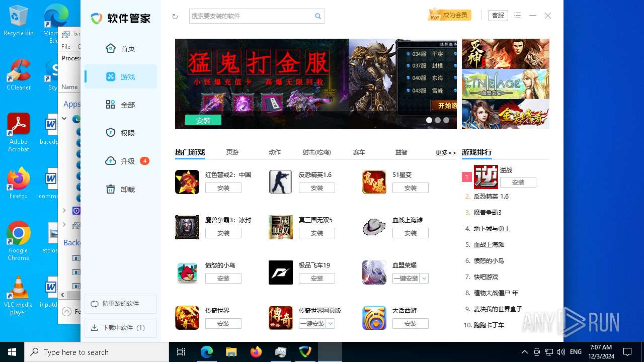Open Google Chrome desktop shortcut

[19, 241]
